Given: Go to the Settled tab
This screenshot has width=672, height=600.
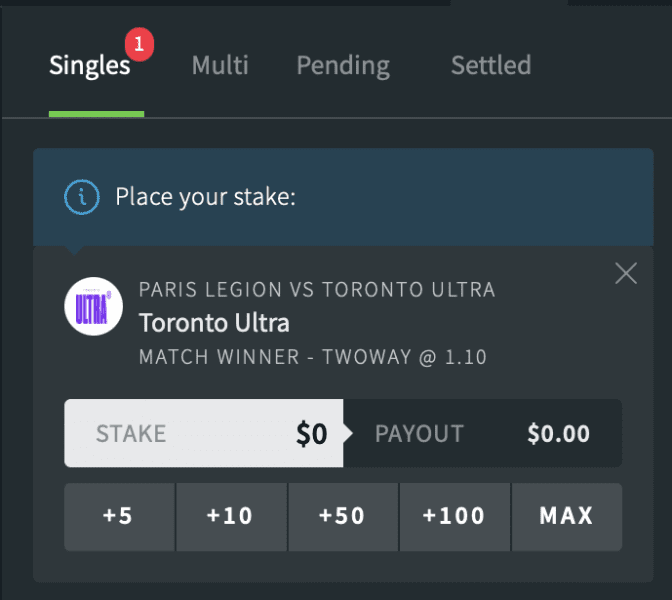Looking at the screenshot, I should click(491, 66).
